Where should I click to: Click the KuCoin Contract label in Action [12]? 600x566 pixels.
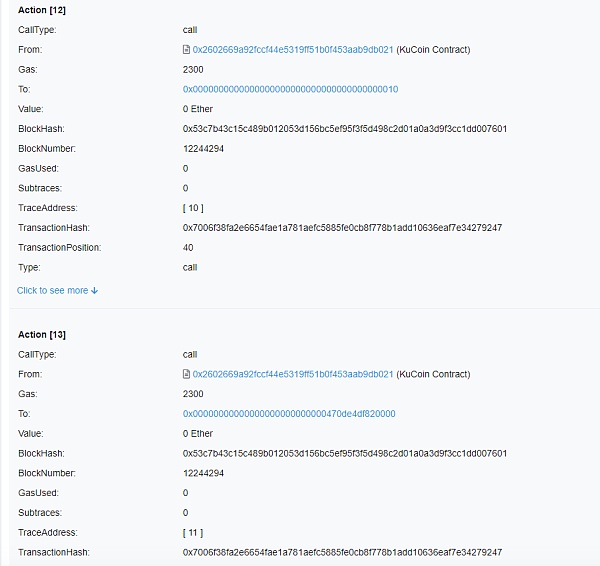[x=433, y=49]
